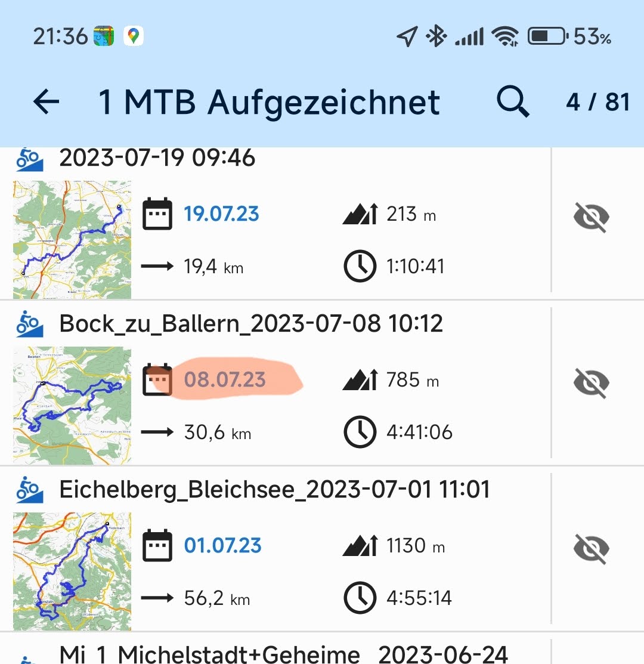Open the Eichelberg_Bleichsee_2023-07-01 11:01 track

274,490
